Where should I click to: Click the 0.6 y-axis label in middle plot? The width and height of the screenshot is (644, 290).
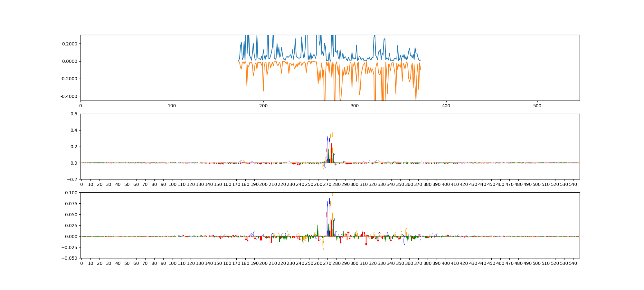pyautogui.click(x=74, y=114)
